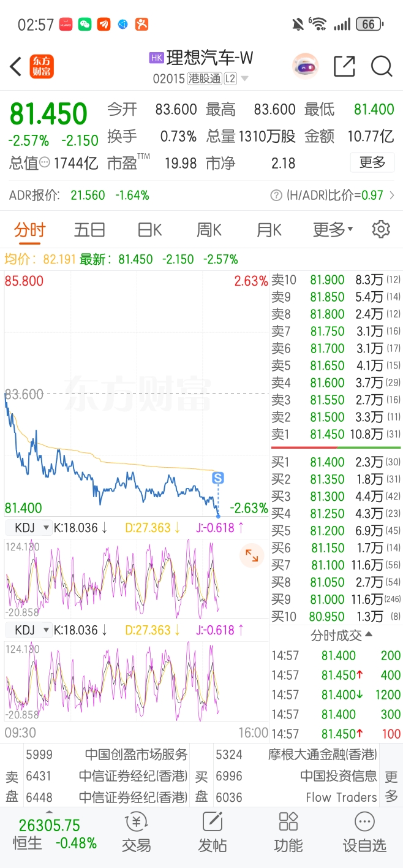Open the 交易 trade icon
Screen dimensions: 403x868
pyautogui.click(x=136, y=832)
